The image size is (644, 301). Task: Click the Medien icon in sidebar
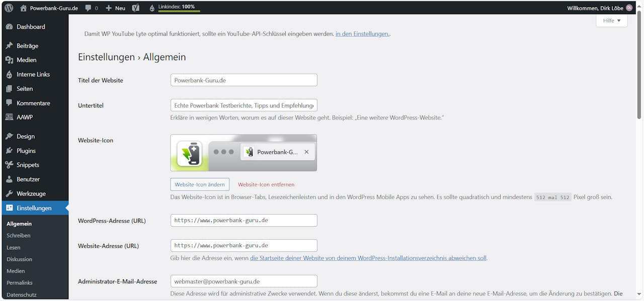click(x=9, y=60)
